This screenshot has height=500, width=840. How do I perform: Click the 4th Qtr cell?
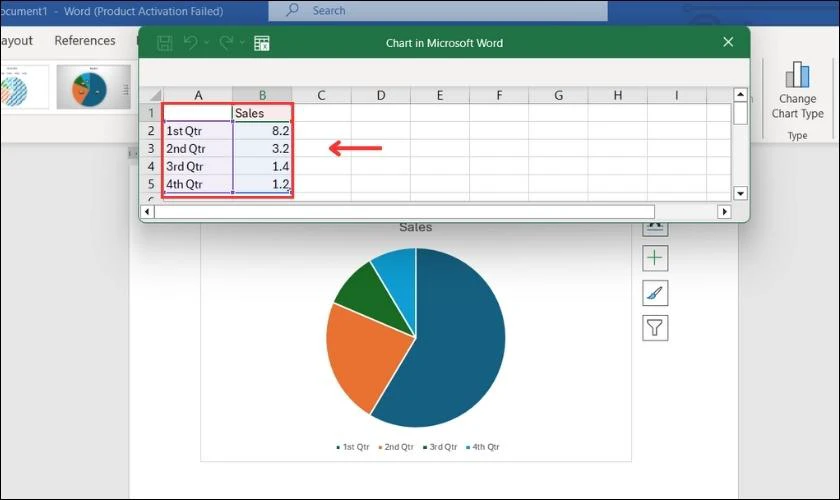[x=198, y=184]
